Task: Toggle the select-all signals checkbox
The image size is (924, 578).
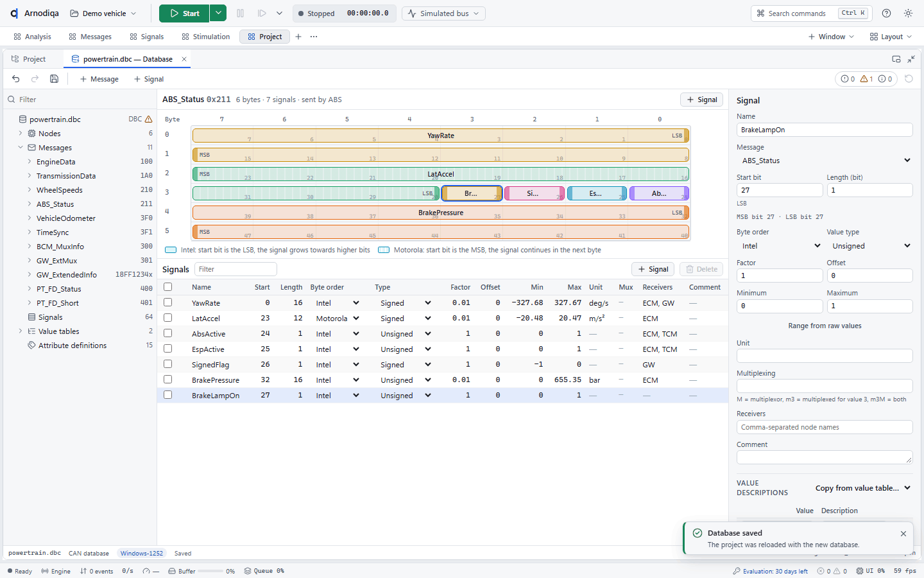Action: [x=168, y=287]
